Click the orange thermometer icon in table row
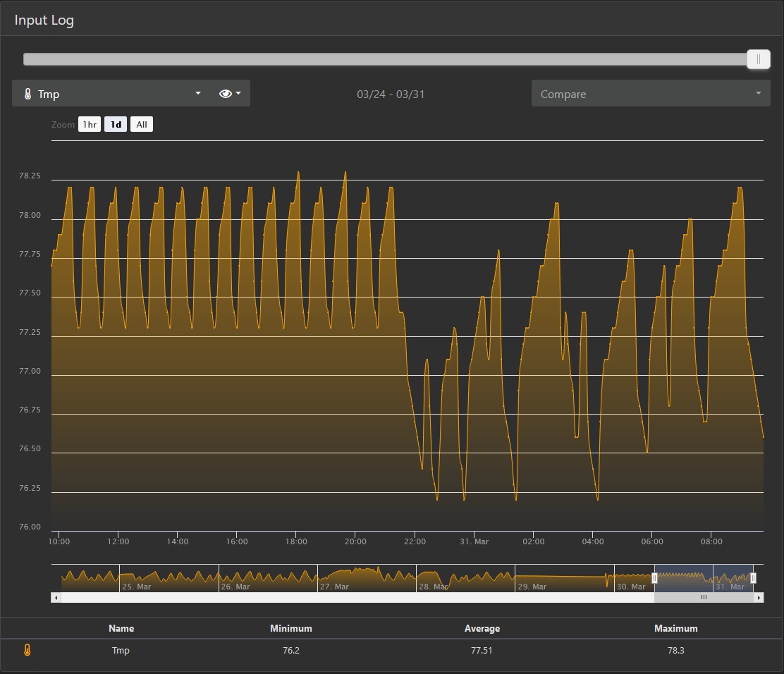This screenshot has width=784, height=674. click(27, 650)
